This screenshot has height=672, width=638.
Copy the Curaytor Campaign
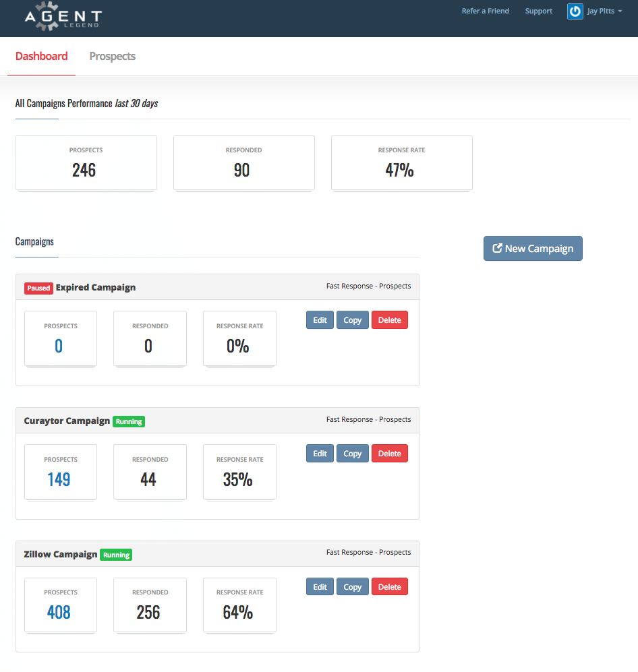click(x=352, y=454)
